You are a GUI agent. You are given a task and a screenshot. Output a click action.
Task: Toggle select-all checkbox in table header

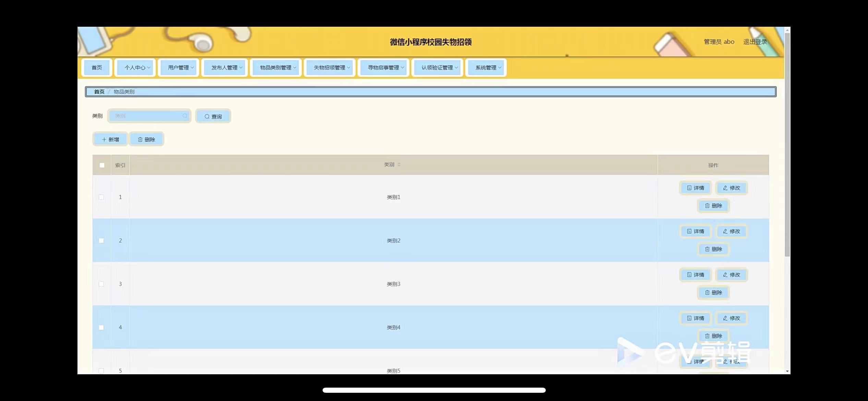point(102,165)
